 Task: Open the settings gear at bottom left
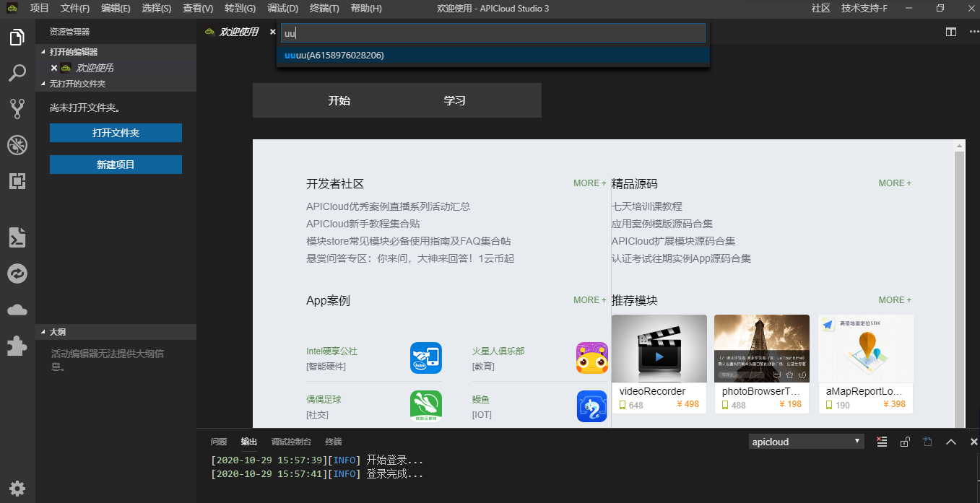click(17, 488)
